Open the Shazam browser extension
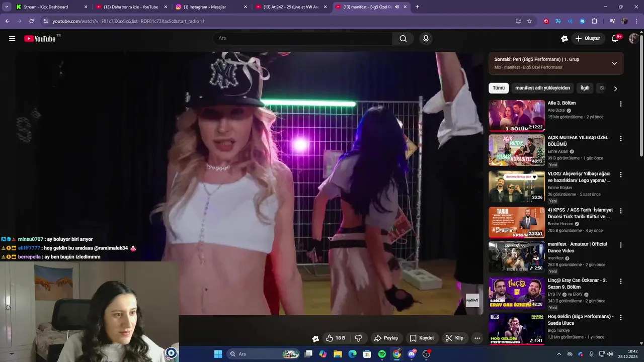Screen dimensions: 644x362 click(582, 21)
